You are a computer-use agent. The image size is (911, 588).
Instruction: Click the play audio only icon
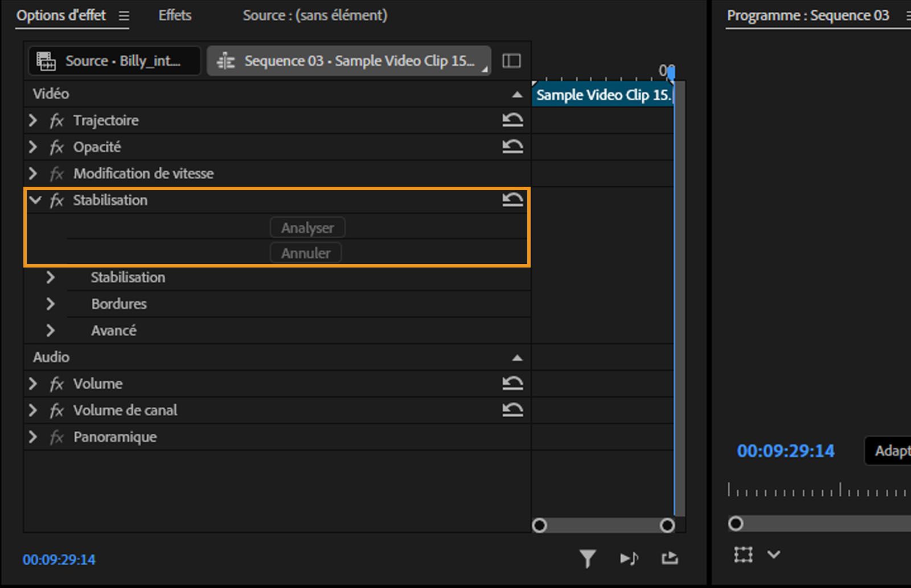[629, 559]
